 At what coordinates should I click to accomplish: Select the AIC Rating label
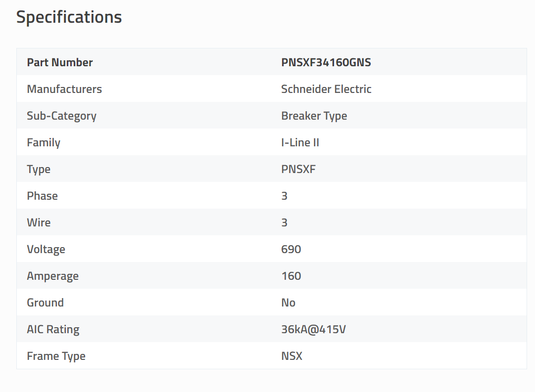[53, 329]
